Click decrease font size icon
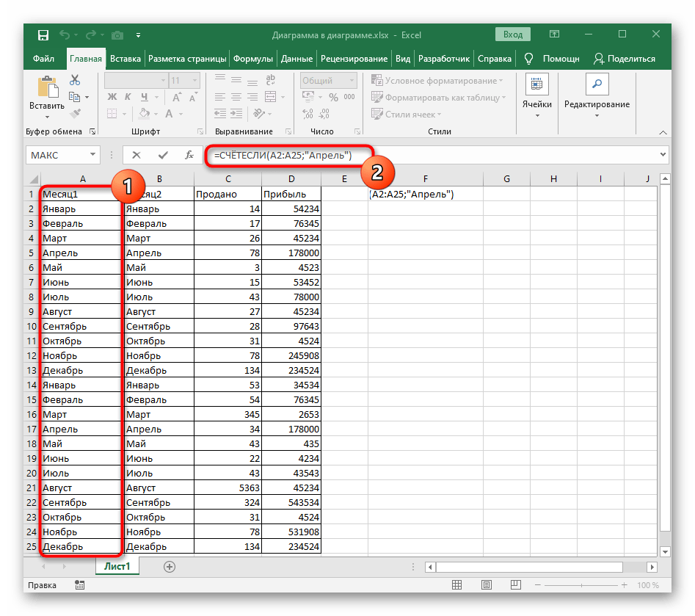The width and height of the screenshot is (695, 616). pyautogui.click(x=193, y=97)
